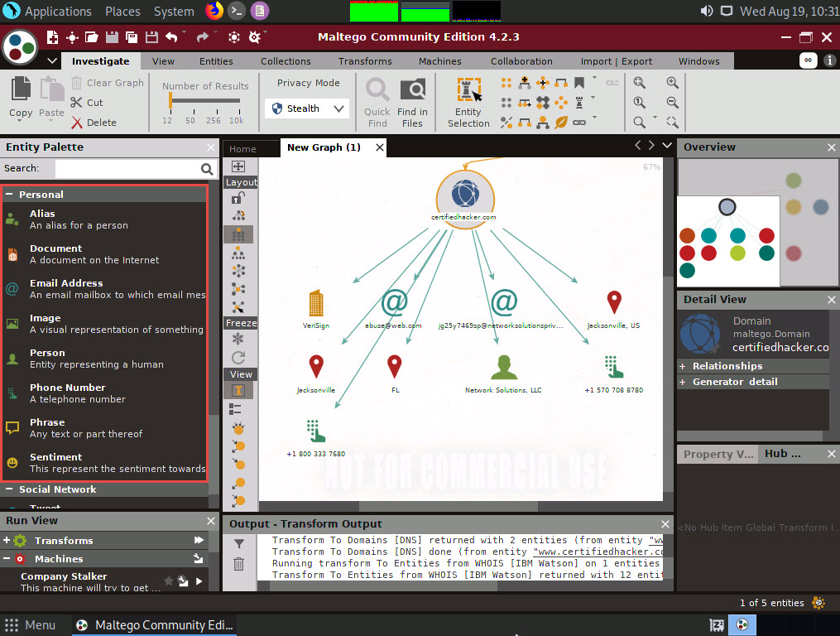Click the Delete button

[x=94, y=123]
